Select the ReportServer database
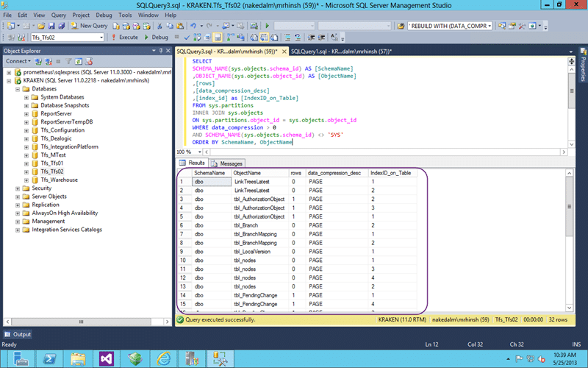 point(56,114)
